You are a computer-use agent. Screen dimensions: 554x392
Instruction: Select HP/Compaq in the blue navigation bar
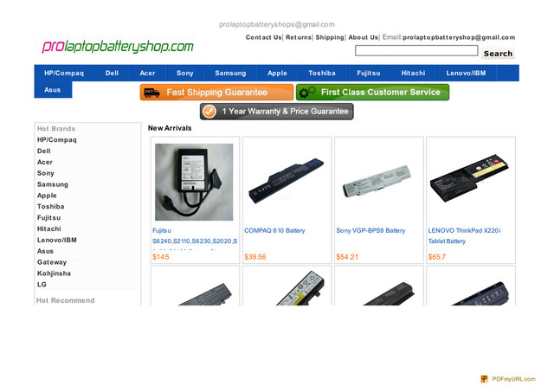64,73
